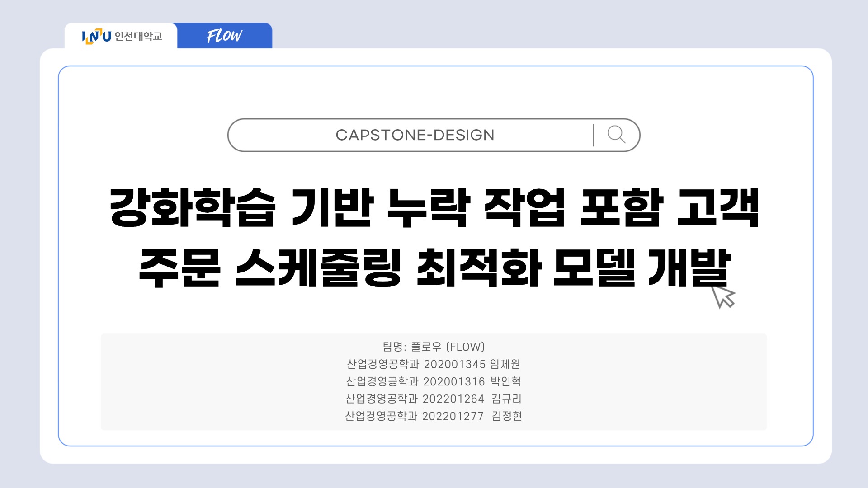Viewport: 868px width, 488px height.
Task: Open the 인천대학교 INU logo tab
Action: (121, 36)
